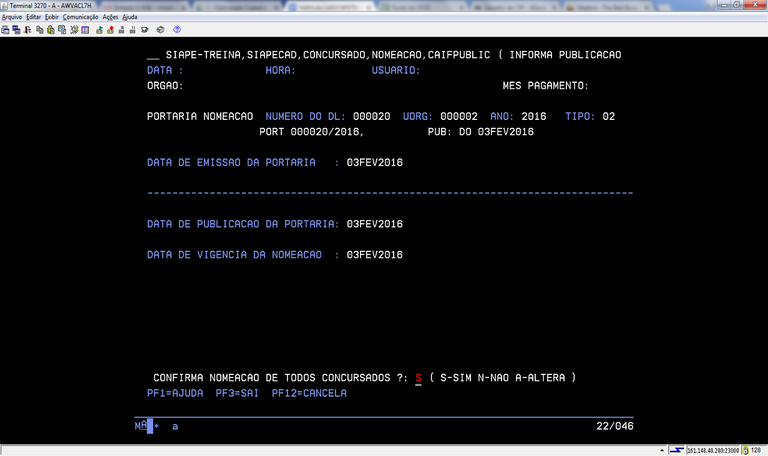
Task: Click the PORTARIA NOMEACAO label
Action: point(200,117)
